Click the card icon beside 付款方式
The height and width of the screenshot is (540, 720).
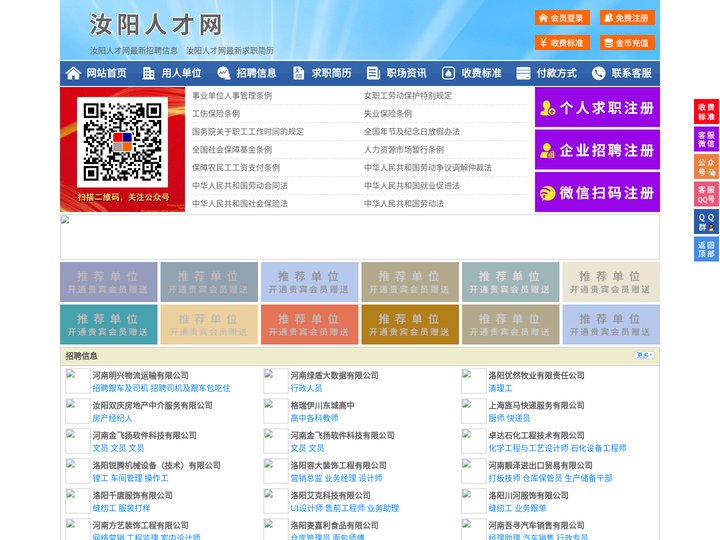(523, 73)
